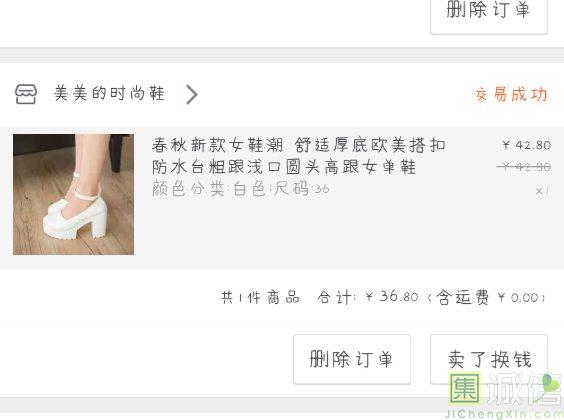Tap the 交易成功 order status label
Screen dimensions: 564x420
coord(511,95)
